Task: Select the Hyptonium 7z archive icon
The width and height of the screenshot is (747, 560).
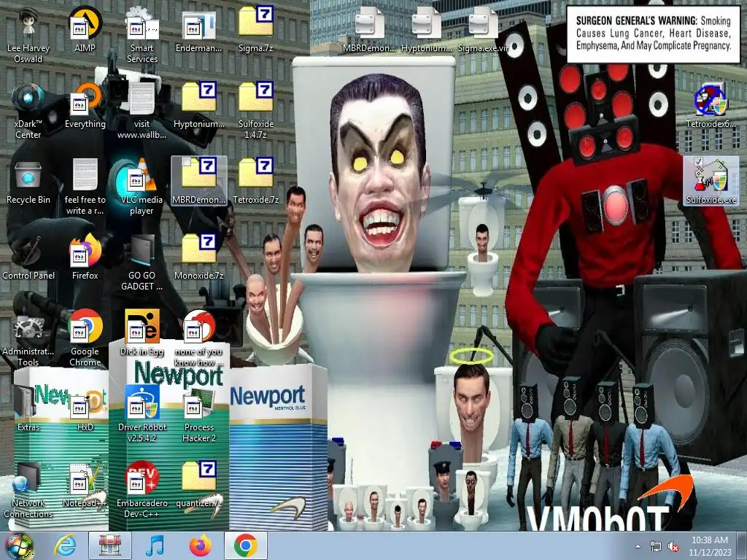Action: click(x=198, y=105)
